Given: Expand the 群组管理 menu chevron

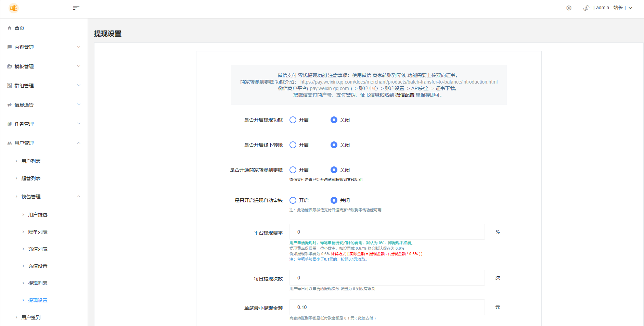Looking at the screenshot, I should 79,85.
